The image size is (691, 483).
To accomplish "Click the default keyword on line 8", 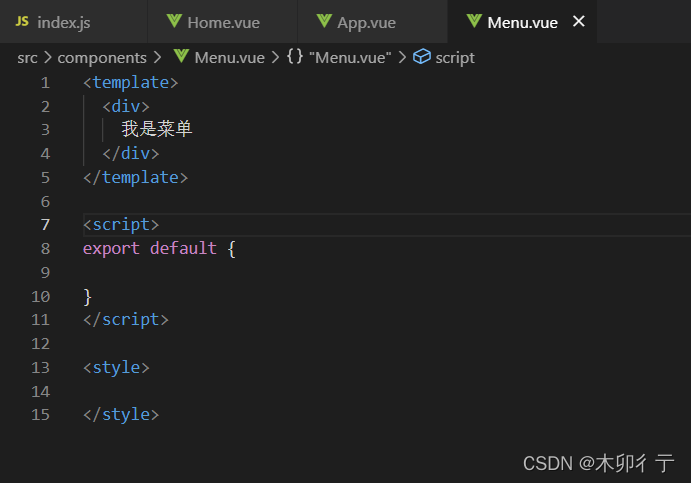I will pos(183,248).
